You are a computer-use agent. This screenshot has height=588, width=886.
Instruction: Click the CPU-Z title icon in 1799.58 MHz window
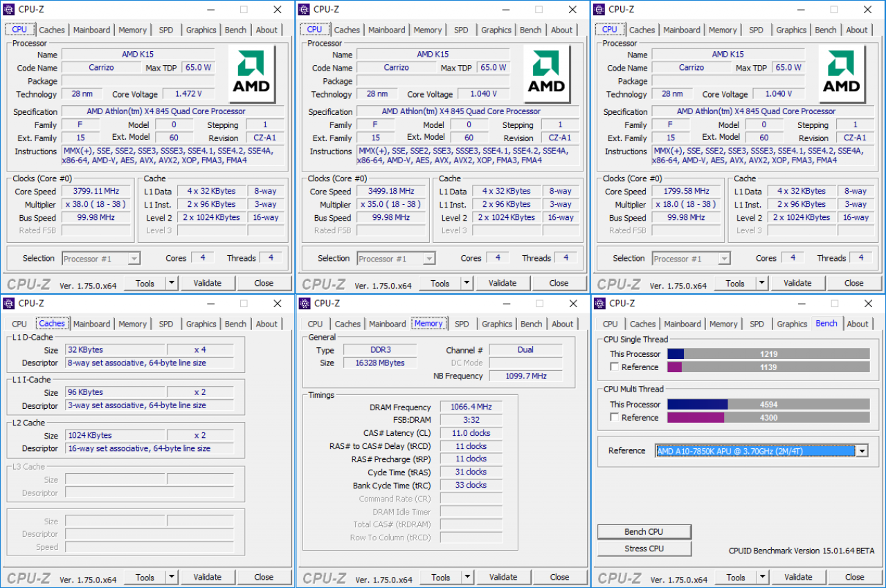coord(599,10)
